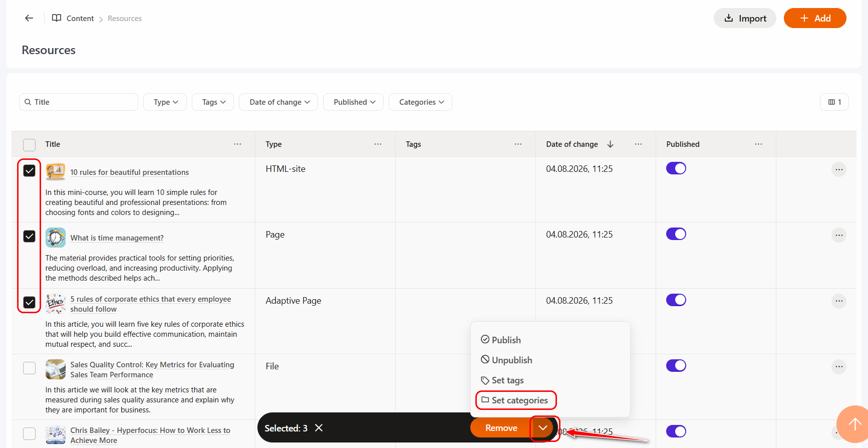The image size is (868, 448).
Task: Click Remove in the selection bar
Action: point(501,428)
